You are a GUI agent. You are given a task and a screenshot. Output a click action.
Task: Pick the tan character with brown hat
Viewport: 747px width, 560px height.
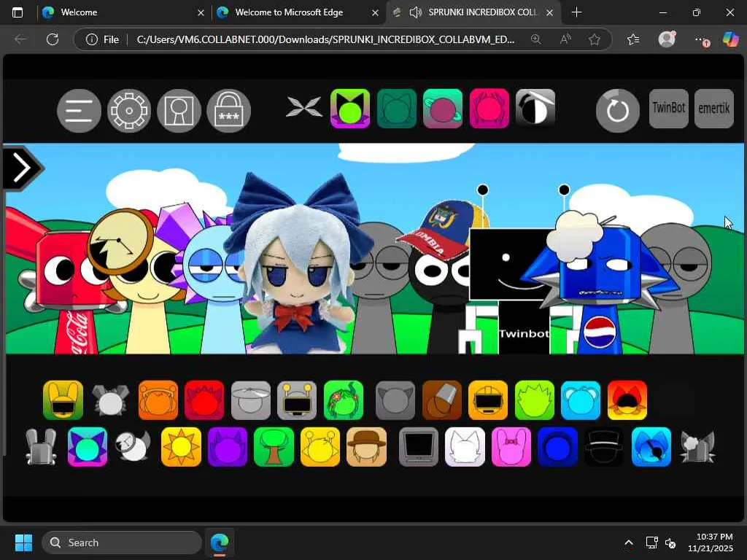tap(367, 446)
